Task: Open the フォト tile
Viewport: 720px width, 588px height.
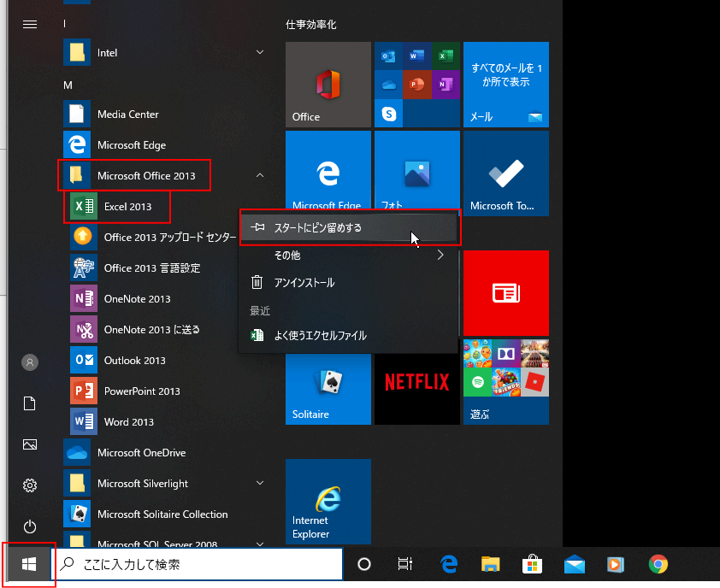Action: point(417,170)
